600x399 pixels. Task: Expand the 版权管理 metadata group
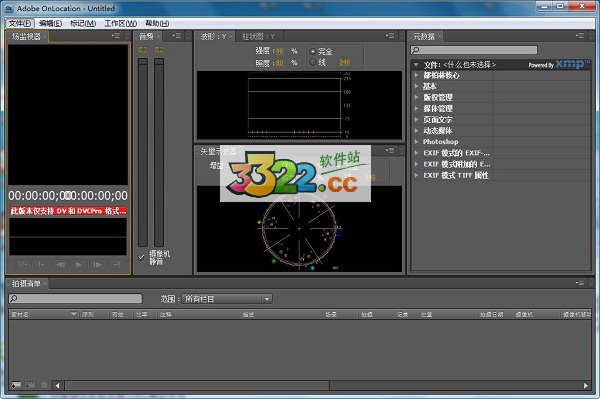click(x=416, y=97)
